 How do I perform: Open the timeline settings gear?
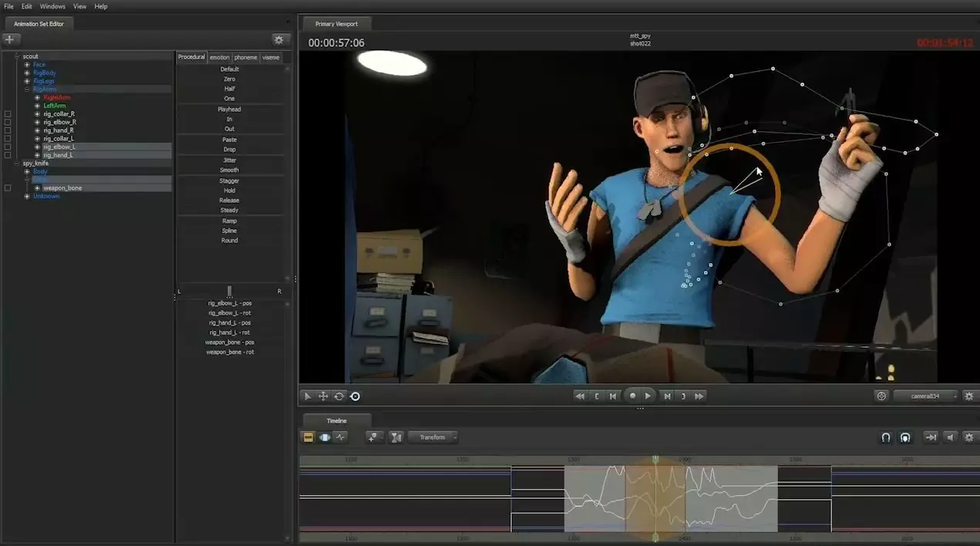coord(969,437)
